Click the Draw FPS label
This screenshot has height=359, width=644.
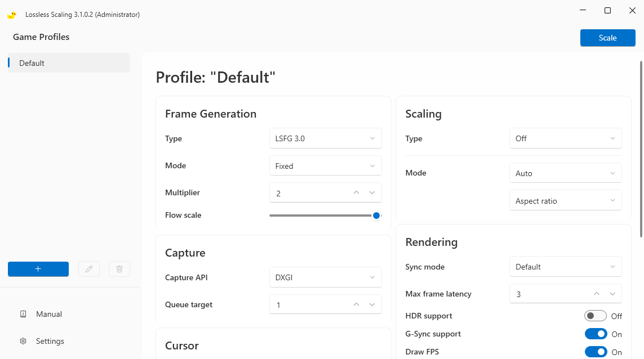click(x=422, y=352)
